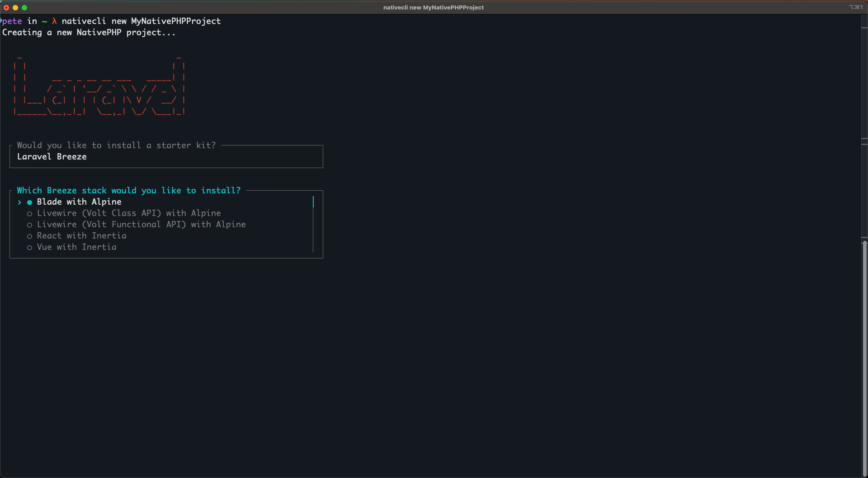Select Livewire (Volt Class API) with Alpine option
This screenshot has height=478, width=868.
click(x=124, y=213)
